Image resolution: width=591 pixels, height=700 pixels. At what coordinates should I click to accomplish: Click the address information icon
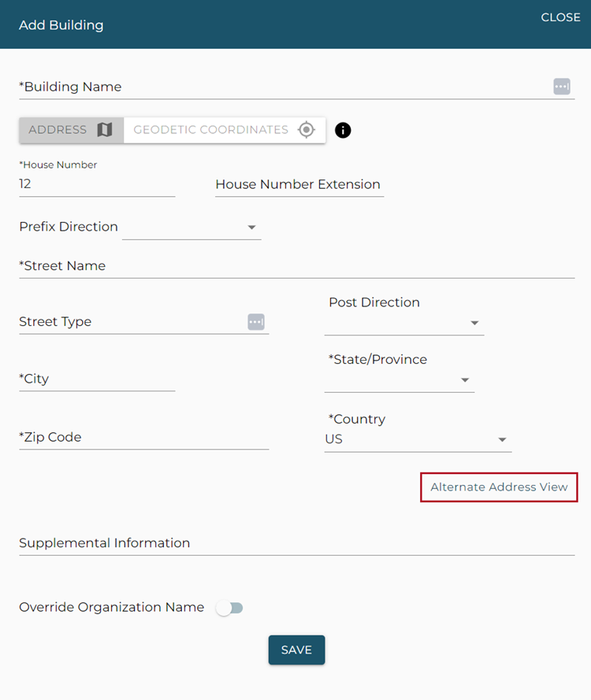tap(343, 130)
